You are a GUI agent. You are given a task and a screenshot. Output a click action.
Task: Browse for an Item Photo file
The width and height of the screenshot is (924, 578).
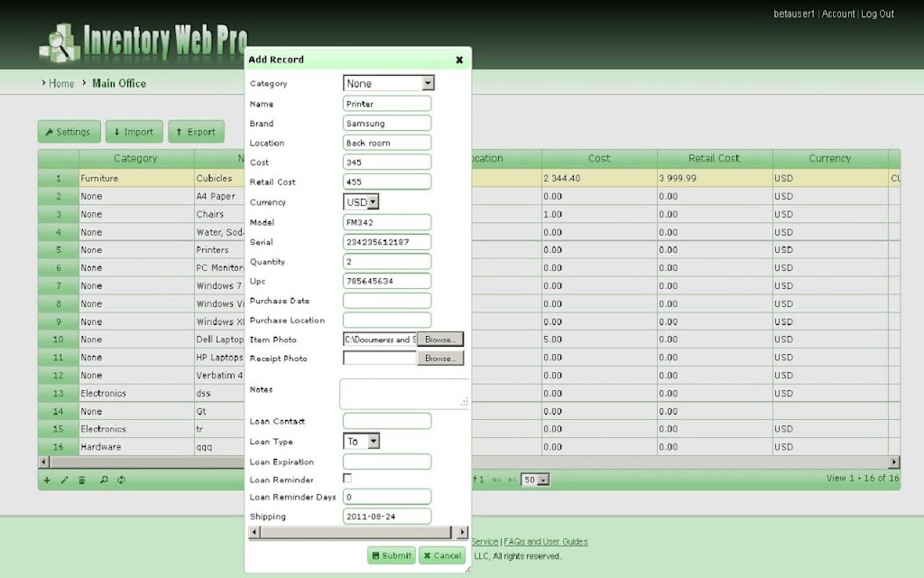point(440,340)
